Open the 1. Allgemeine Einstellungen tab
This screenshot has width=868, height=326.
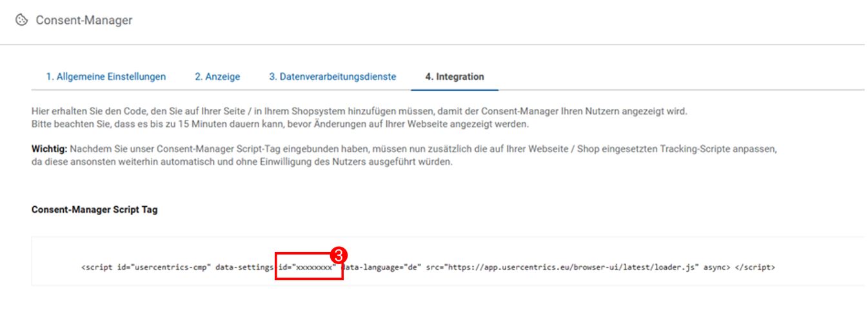106,77
